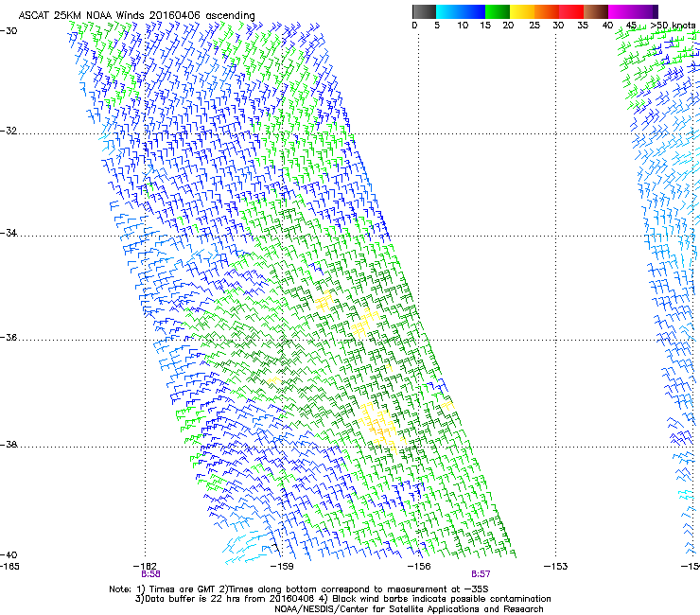Click the '-38' latitude axis label

[9, 445]
